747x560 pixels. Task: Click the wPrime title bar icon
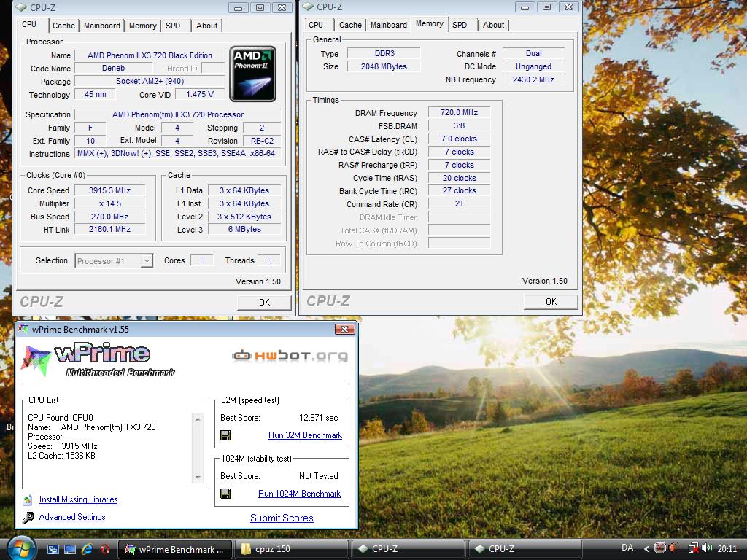click(23, 329)
